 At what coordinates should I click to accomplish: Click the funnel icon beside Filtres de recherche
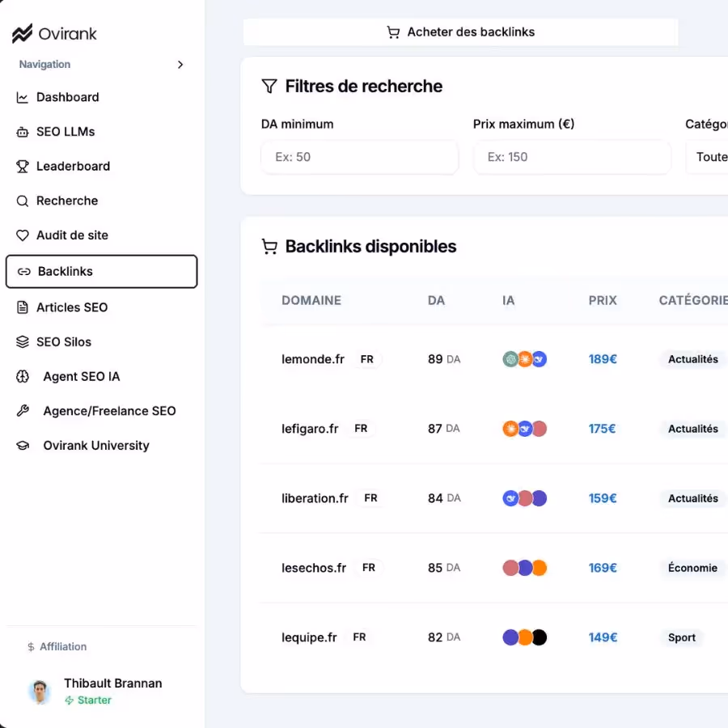click(x=269, y=86)
